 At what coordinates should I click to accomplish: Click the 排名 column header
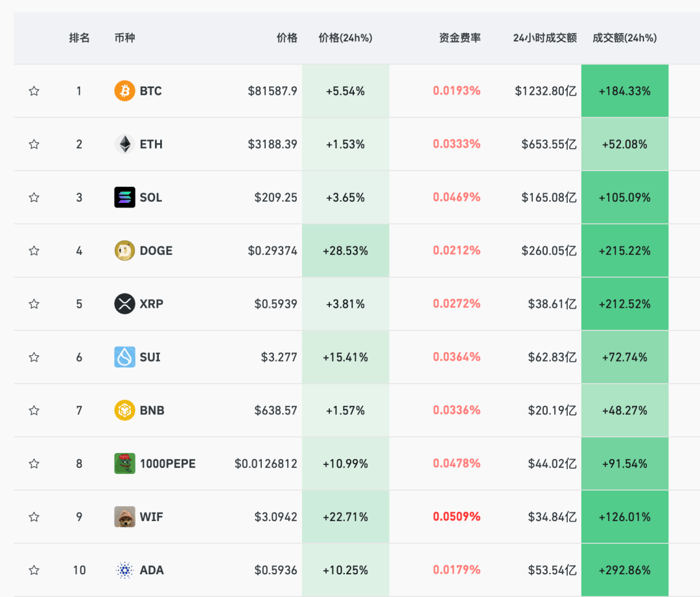[79, 38]
